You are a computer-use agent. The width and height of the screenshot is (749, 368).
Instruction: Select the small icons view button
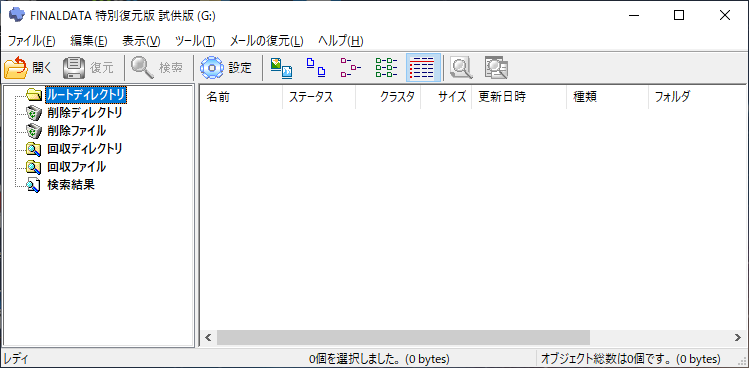(351, 68)
